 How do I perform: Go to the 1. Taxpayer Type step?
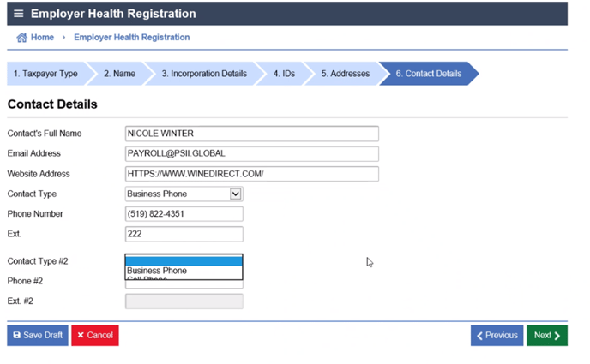coord(45,74)
